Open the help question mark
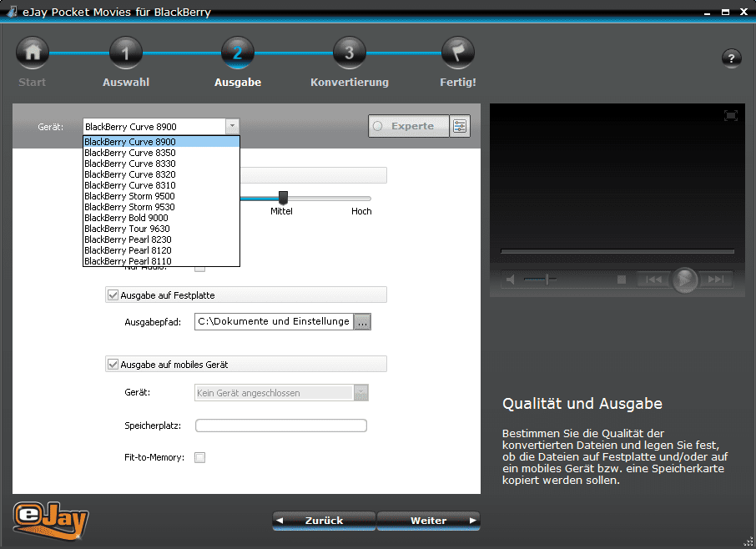Screen dimensions: 756x549 click(x=731, y=58)
